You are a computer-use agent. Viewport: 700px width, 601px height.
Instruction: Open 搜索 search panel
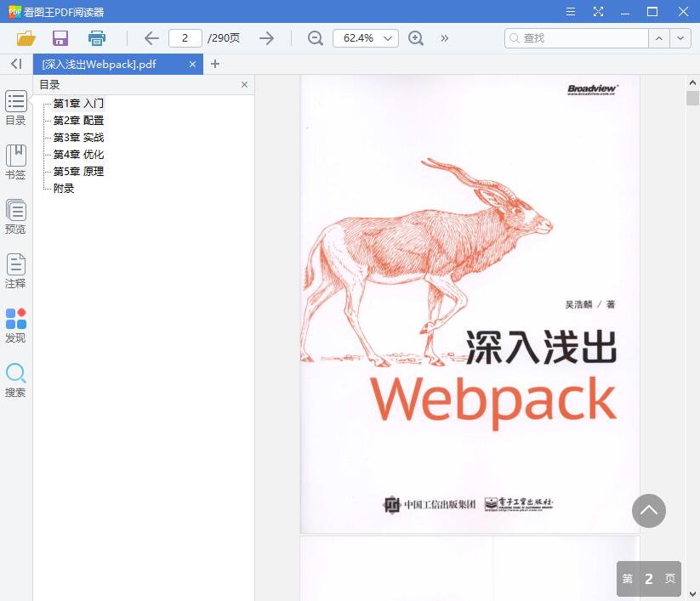click(x=15, y=380)
